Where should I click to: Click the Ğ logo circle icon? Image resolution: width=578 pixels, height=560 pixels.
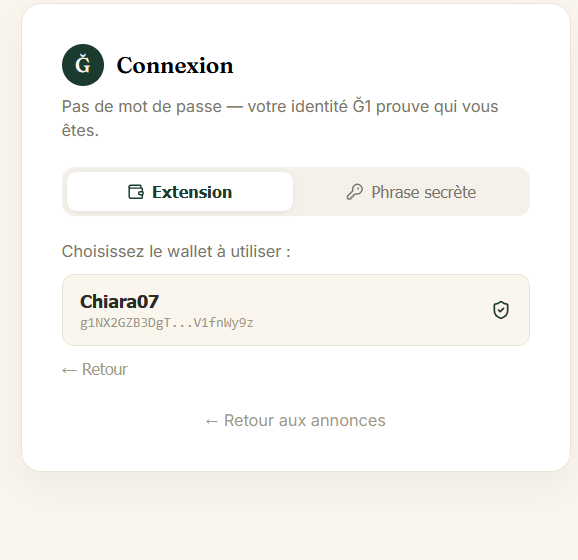pos(83,65)
